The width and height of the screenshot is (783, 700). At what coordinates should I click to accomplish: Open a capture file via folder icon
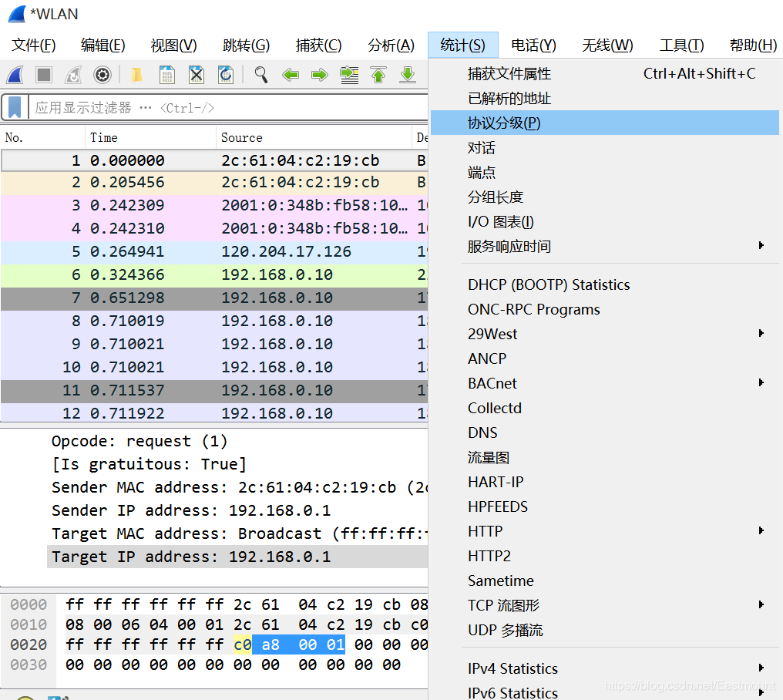pos(137,75)
